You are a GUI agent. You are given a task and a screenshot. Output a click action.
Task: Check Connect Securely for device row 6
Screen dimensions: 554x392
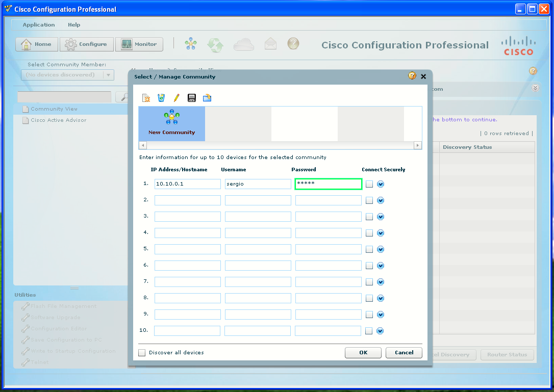click(x=369, y=266)
